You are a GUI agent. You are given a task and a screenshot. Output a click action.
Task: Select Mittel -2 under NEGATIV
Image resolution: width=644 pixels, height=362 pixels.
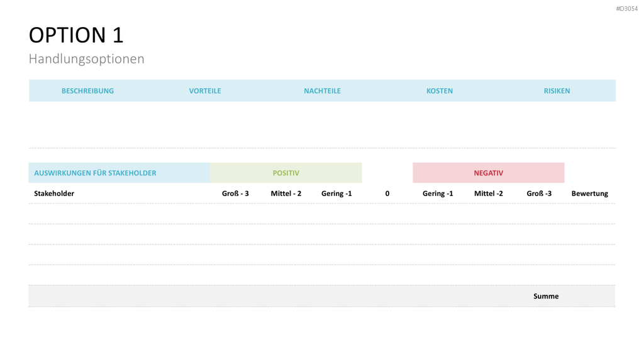488,194
